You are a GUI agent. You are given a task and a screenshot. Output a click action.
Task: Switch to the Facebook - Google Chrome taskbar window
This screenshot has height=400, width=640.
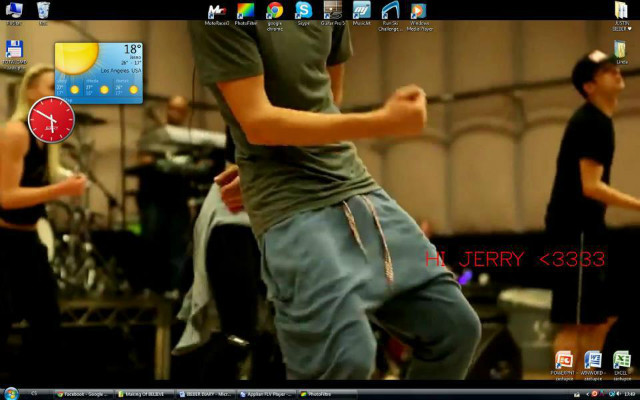pos(83,394)
